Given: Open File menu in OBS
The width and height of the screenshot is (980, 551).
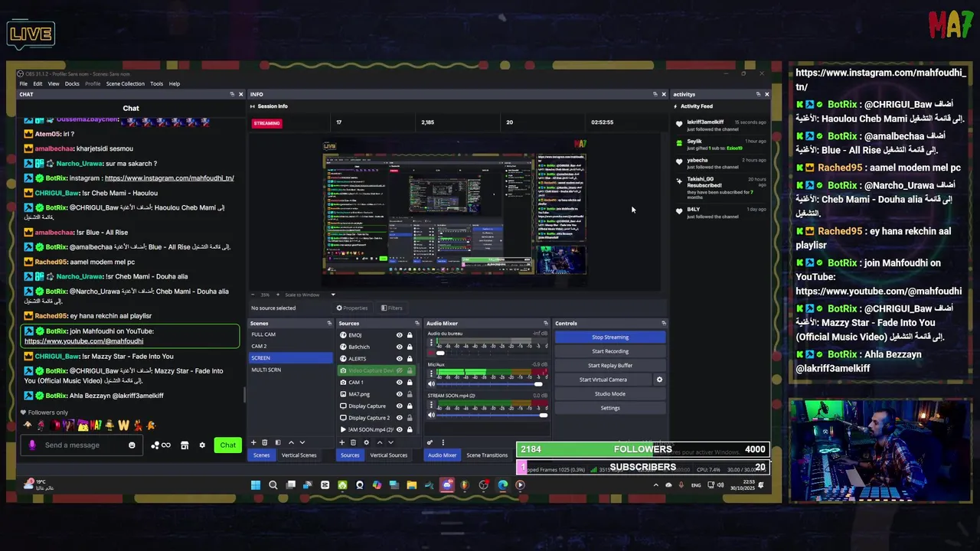Looking at the screenshot, I should (24, 83).
